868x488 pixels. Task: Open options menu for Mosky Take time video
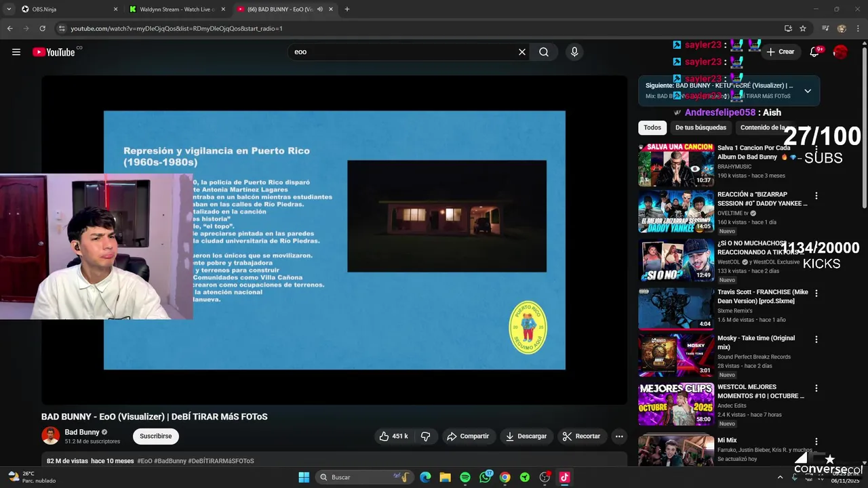[x=816, y=339]
